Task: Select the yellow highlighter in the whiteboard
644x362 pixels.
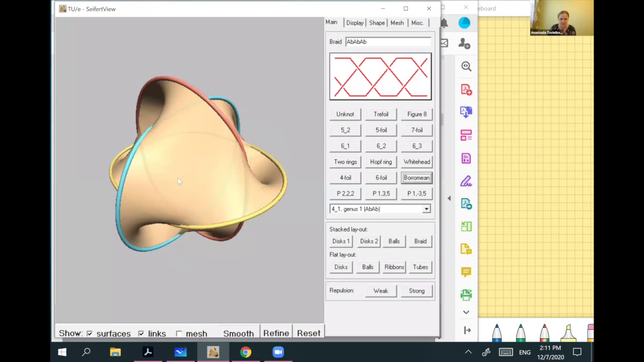Action: [x=568, y=333]
